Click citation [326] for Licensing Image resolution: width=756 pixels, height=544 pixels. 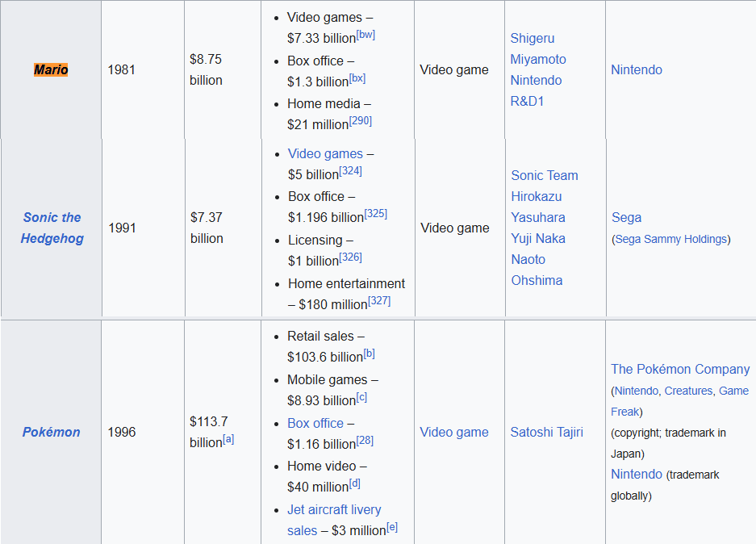(350, 257)
